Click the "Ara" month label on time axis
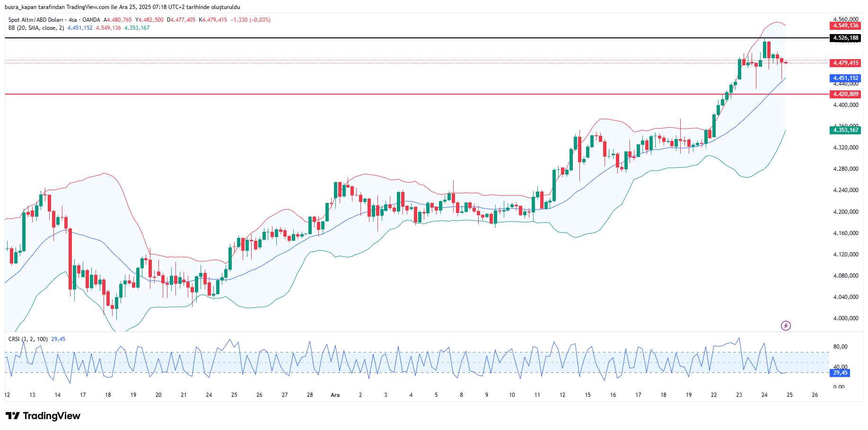Viewport: 868px width, 430px height. [x=335, y=395]
